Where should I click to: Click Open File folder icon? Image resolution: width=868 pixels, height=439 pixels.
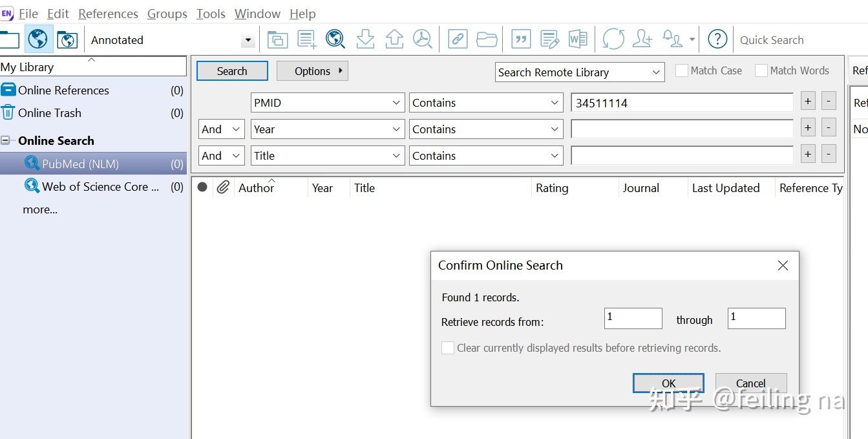[487, 39]
